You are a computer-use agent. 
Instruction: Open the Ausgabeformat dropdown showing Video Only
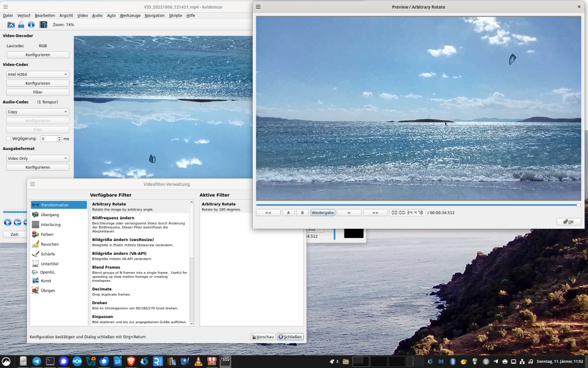(37, 158)
